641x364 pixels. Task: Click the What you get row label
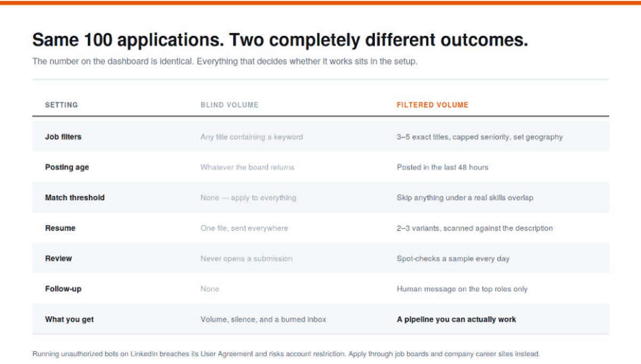[69, 319]
